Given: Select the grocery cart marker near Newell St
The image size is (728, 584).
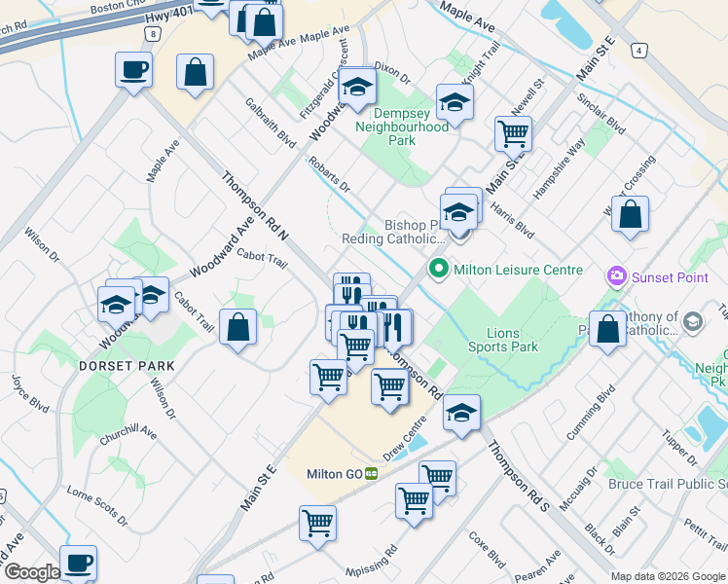Looking at the screenshot, I should tap(513, 137).
